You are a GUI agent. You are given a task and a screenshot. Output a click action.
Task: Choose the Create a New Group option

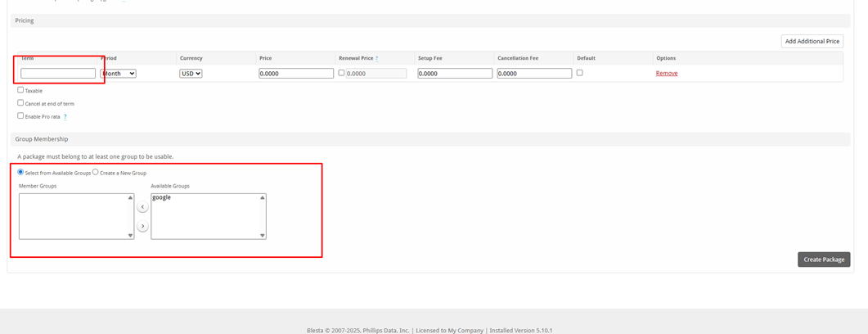pyautogui.click(x=96, y=172)
